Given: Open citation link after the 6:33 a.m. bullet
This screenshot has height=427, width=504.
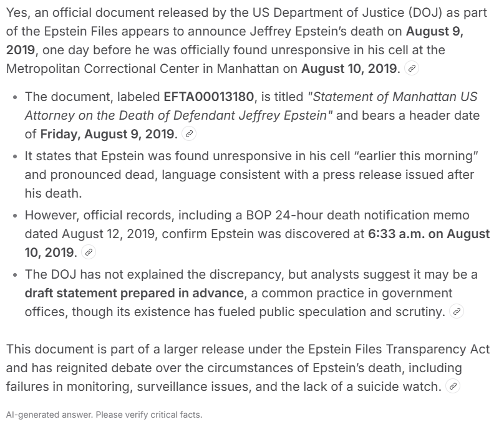Looking at the screenshot, I should click(x=89, y=252).
